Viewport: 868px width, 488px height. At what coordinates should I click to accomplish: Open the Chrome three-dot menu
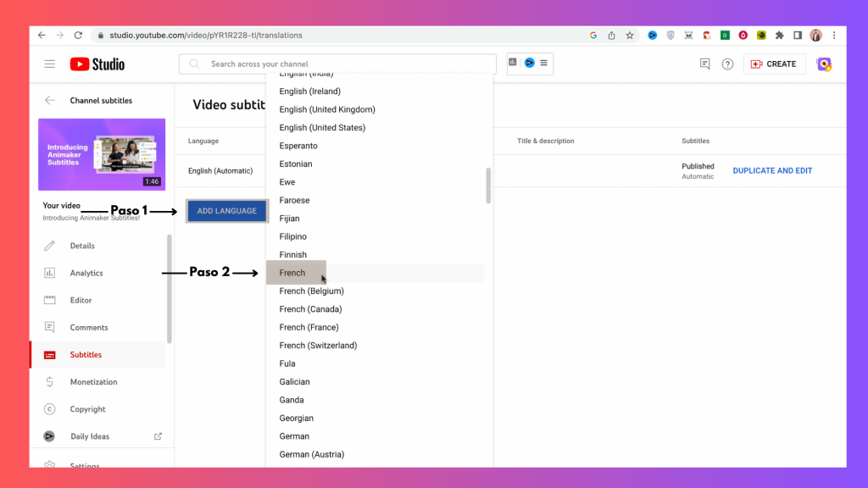pos(834,35)
